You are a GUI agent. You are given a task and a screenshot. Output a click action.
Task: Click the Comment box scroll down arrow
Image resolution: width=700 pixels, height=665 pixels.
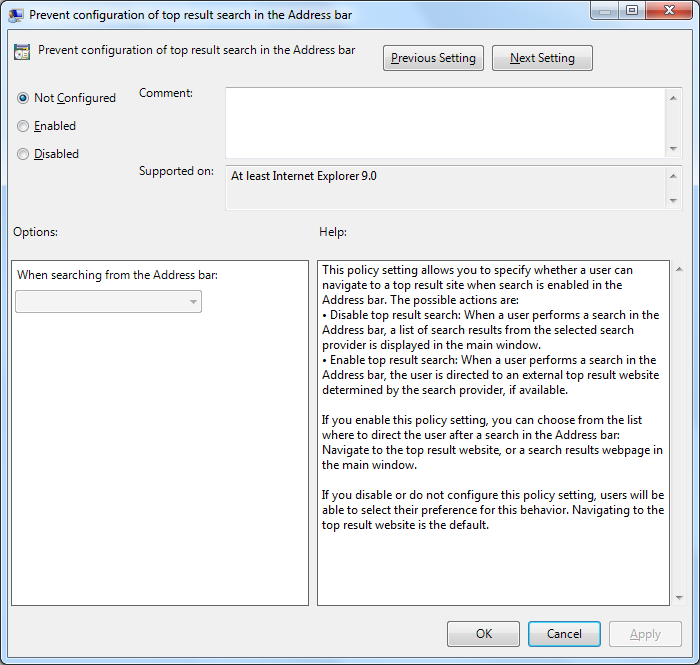[673, 149]
